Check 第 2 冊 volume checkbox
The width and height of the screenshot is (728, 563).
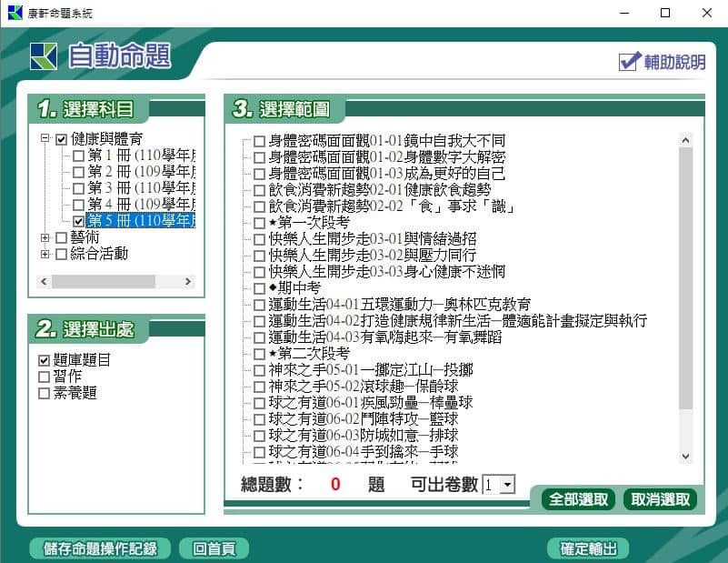(x=78, y=172)
